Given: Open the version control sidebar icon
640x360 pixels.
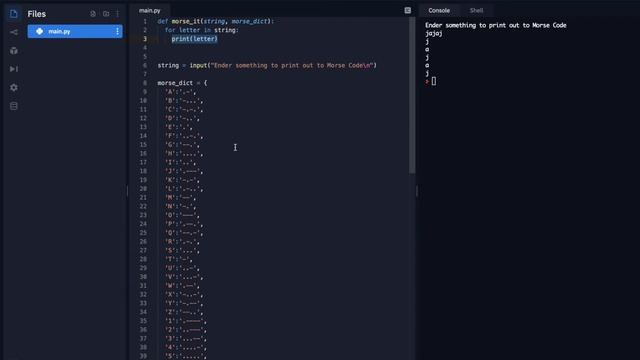Looking at the screenshot, I should 13,32.
